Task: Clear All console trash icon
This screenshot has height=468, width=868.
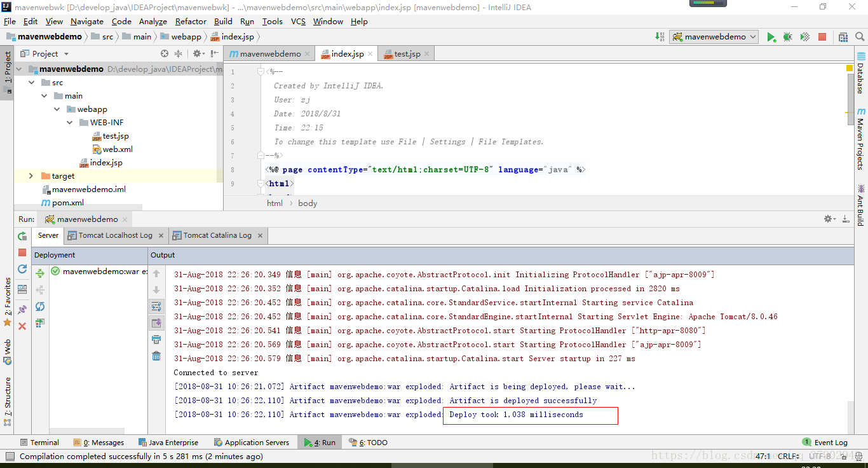Action: click(x=156, y=356)
